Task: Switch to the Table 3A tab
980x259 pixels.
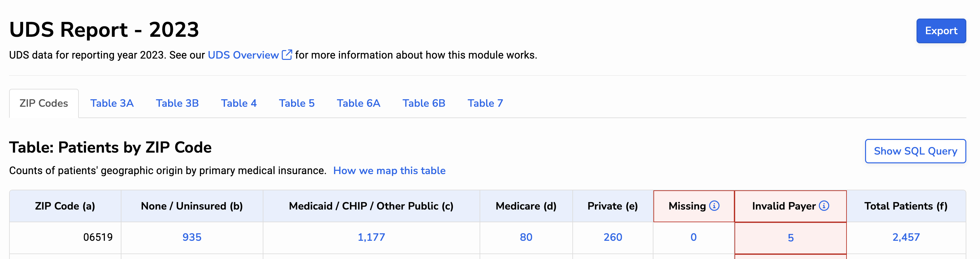Action: pyautogui.click(x=112, y=103)
